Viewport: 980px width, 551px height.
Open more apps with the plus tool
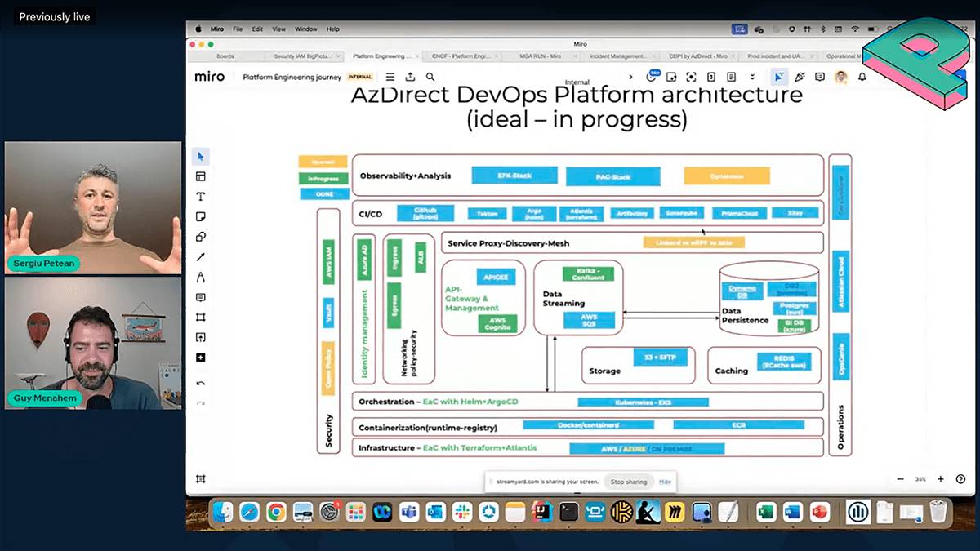point(201,358)
